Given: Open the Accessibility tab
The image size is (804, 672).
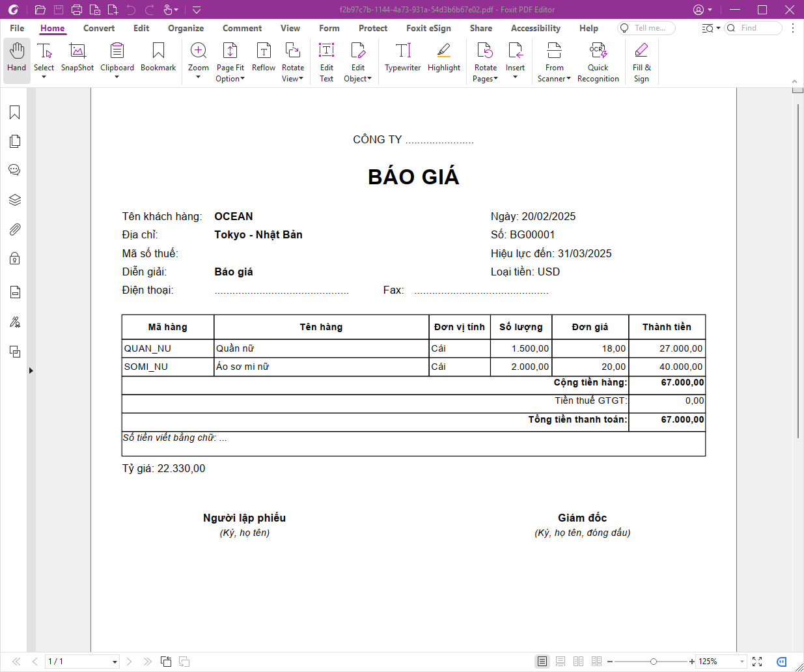Looking at the screenshot, I should pos(536,28).
